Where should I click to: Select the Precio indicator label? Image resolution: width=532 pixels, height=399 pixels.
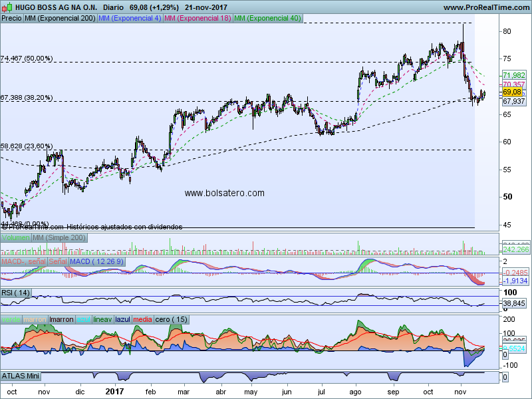point(11,18)
